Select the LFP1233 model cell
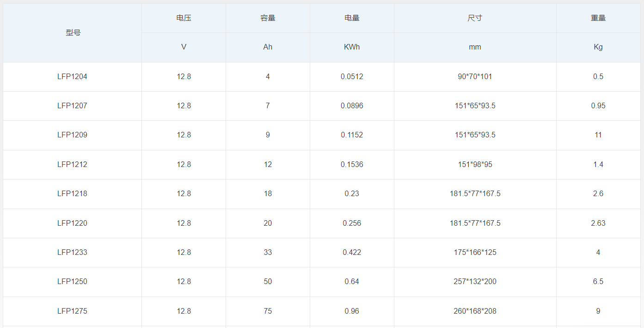Viewport: 644px width, 328px height. 72,253
